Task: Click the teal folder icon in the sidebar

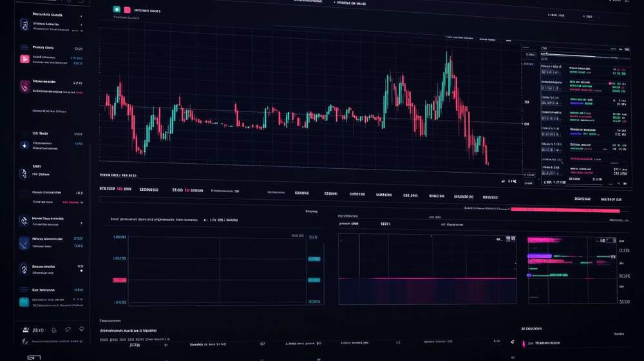Action: (24, 302)
